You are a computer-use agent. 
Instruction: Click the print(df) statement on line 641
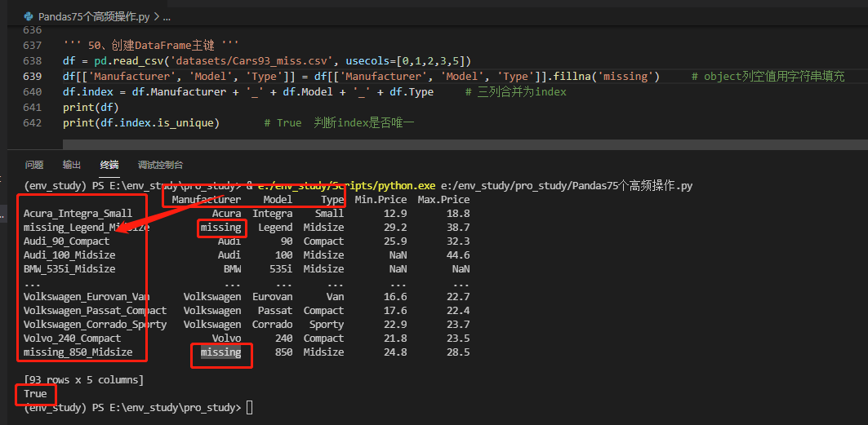[91, 107]
